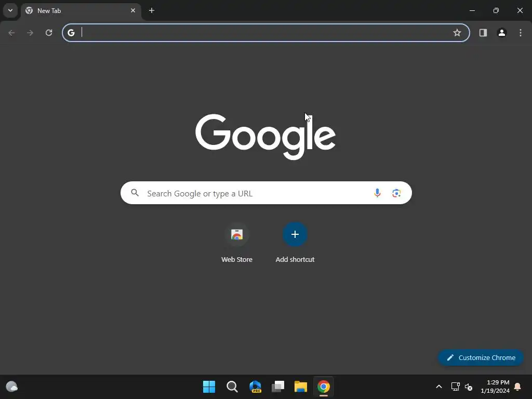532x399 pixels.
Task: Open the notifications bell
Action: point(517,387)
